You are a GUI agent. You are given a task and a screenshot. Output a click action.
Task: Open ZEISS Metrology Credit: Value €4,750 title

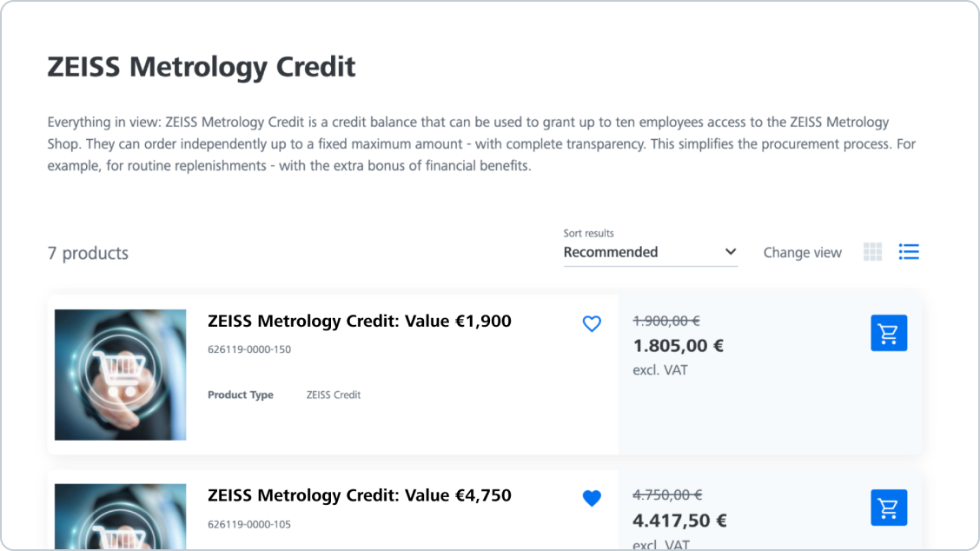click(x=359, y=495)
